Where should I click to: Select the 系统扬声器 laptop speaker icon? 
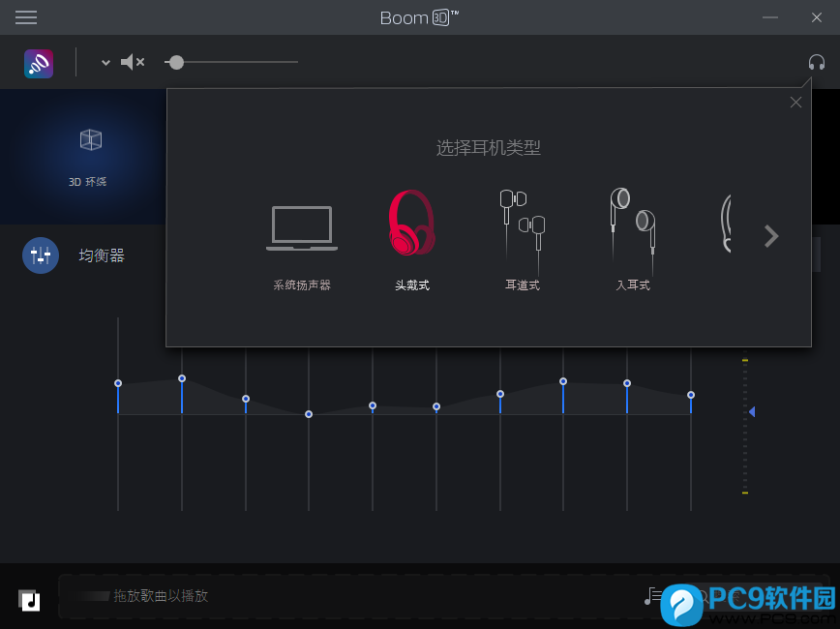tap(302, 229)
